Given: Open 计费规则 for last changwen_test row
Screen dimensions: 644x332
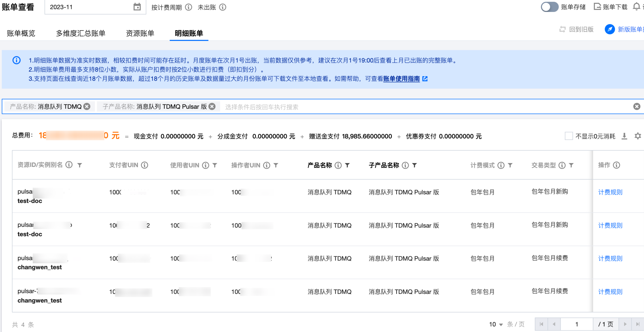Looking at the screenshot, I should (610, 292).
